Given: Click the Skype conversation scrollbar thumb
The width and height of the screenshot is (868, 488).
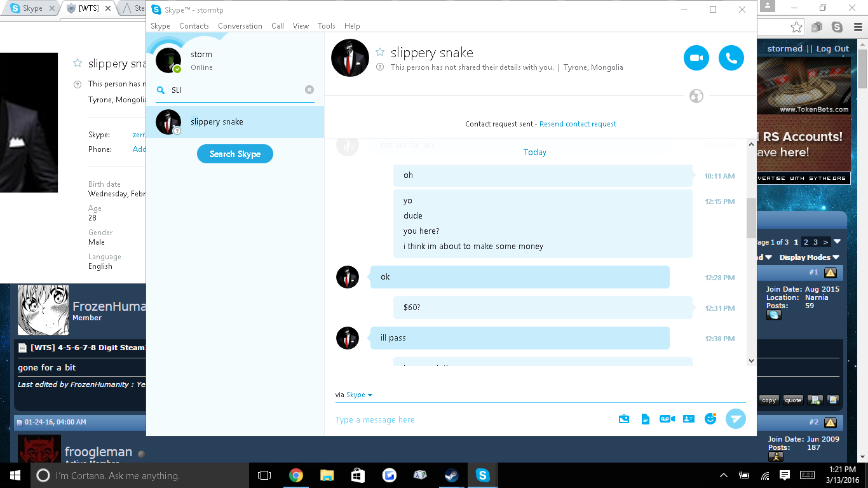Looking at the screenshot, I should (751, 217).
